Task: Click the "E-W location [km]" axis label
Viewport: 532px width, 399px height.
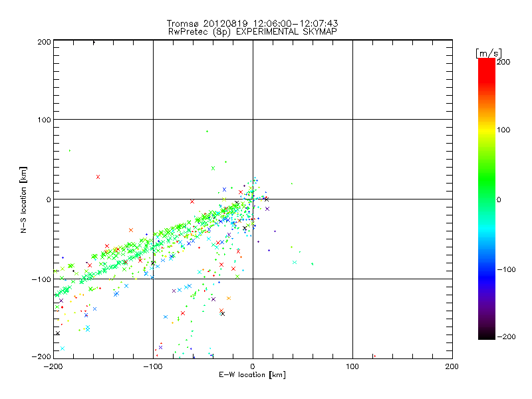Action: 252,375
